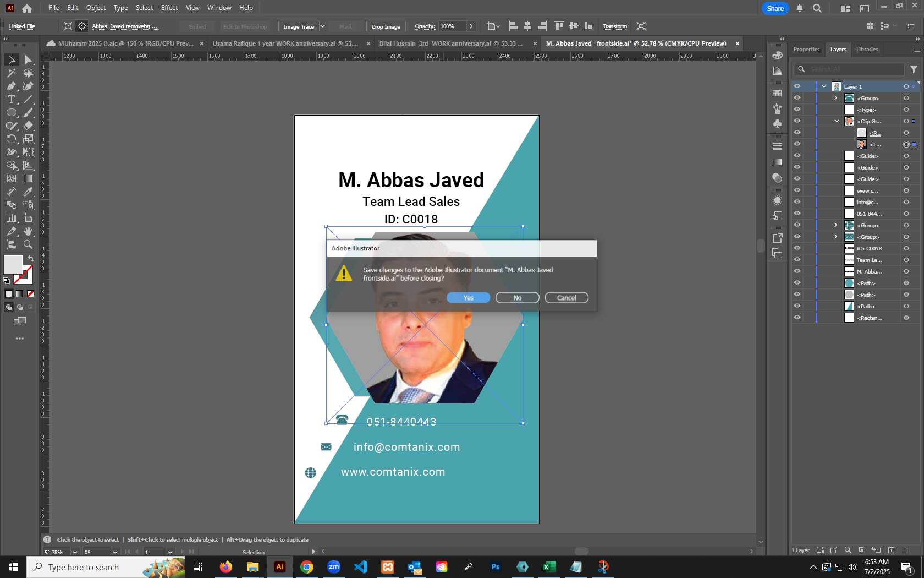Image resolution: width=924 pixels, height=578 pixels.
Task: Click the Share button
Action: coord(775,8)
